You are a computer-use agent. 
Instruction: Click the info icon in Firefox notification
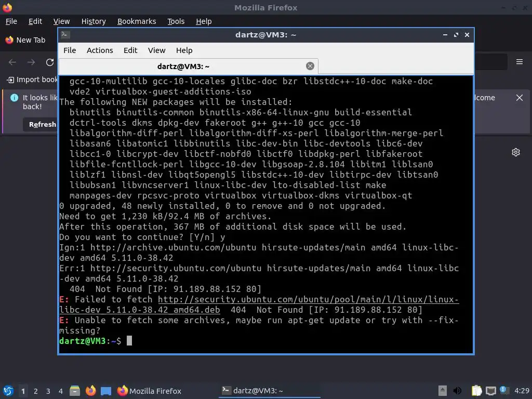[14, 98]
